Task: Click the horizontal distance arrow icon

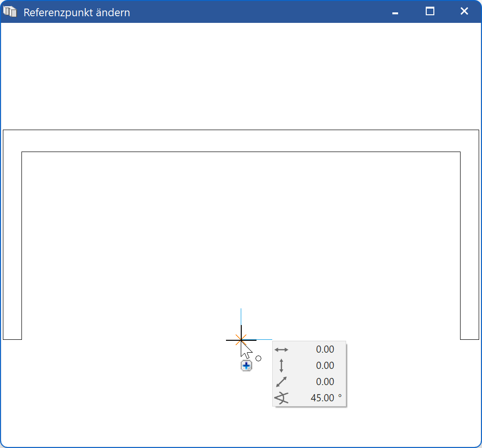Action: coord(281,349)
